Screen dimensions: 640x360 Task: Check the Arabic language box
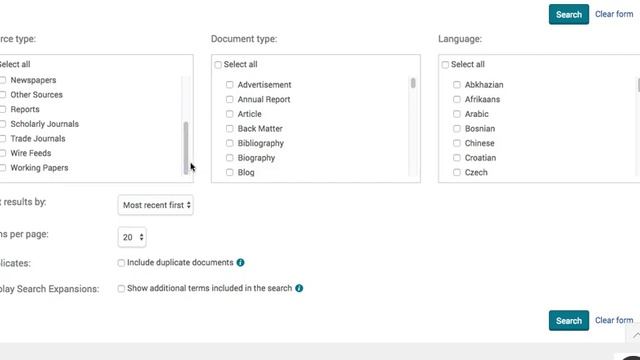coord(457,114)
